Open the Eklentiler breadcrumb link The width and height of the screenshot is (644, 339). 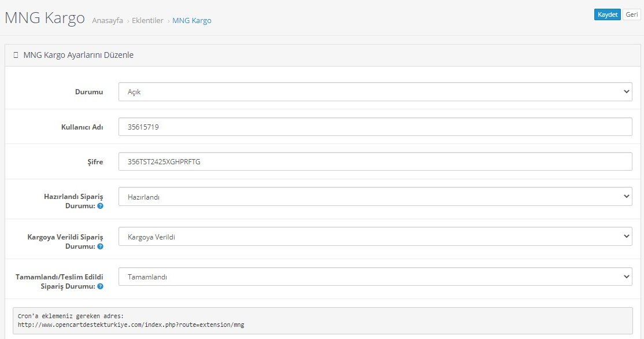147,21
